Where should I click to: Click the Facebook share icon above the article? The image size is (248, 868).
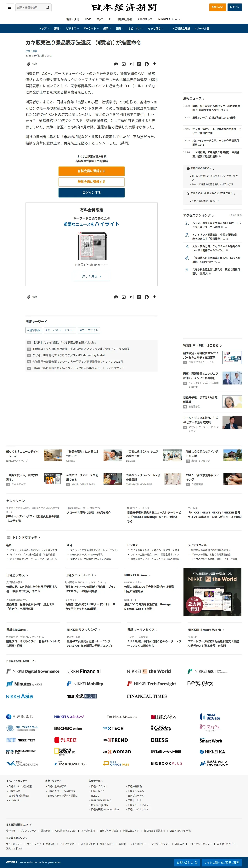[147, 64]
